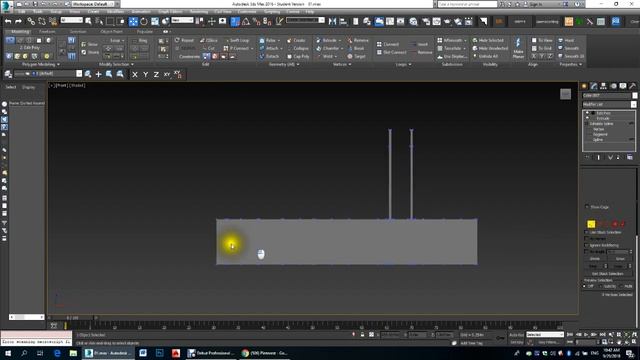Toggle the By Angle checkbox

587,252
